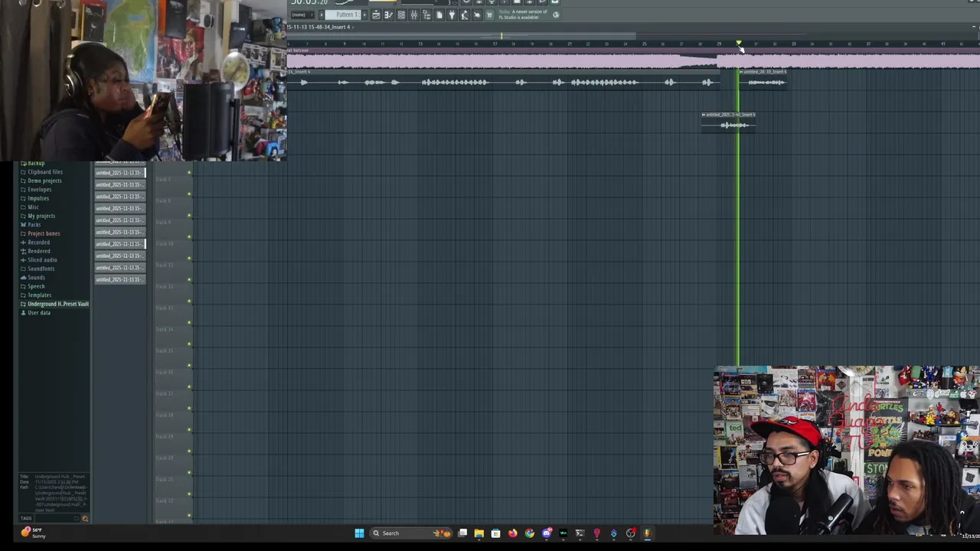Open Google Chrome from taskbar
This screenshot has height=551, width=980.
click(530, 533)
